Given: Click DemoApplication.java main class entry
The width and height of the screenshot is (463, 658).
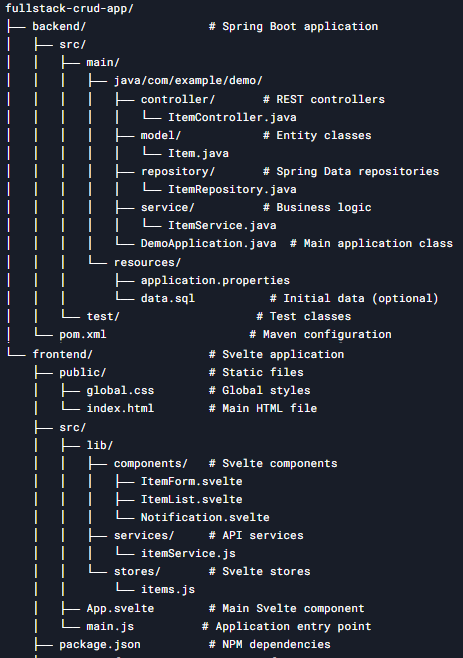Looking at the screenshot, I should tap(209, 243).
